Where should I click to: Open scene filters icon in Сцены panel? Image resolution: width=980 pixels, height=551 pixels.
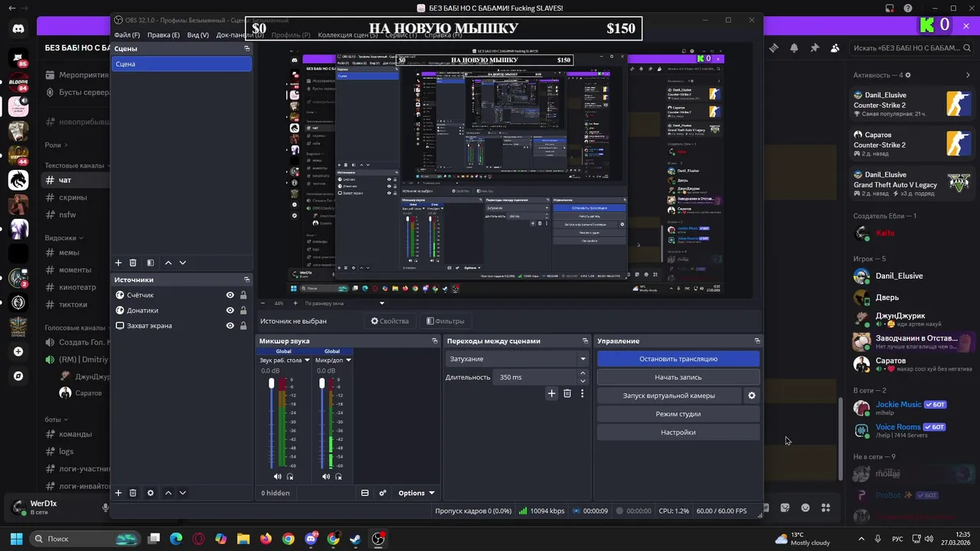(x=150, y=262)
